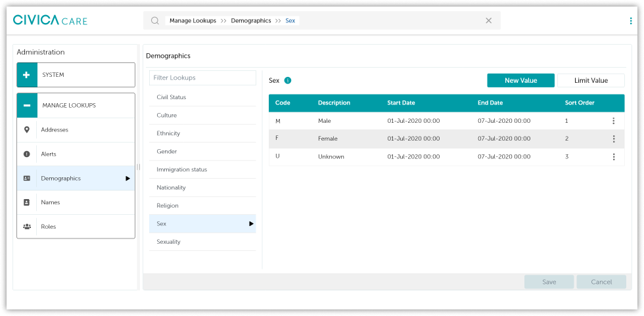Image resolution: width=644 pixels, height=316 pixels.
Task: Open row actions menu for Unknown
Action: pos(614,157)
